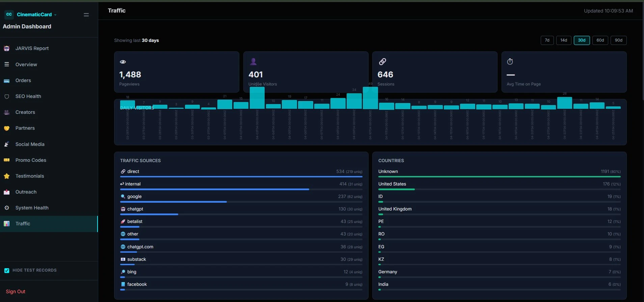Viewport: 644px width, 302px height.
Task: Click the Orders card icon
Action: [6, 80]
